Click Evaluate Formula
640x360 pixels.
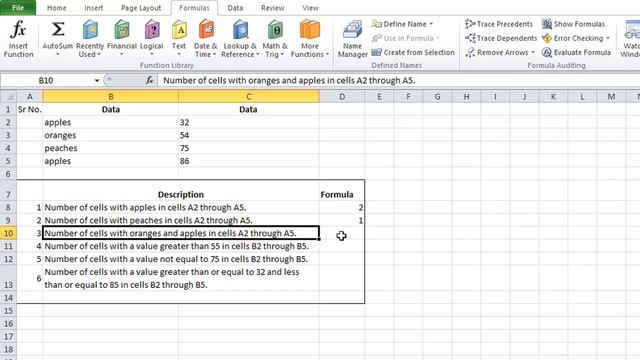576,52
